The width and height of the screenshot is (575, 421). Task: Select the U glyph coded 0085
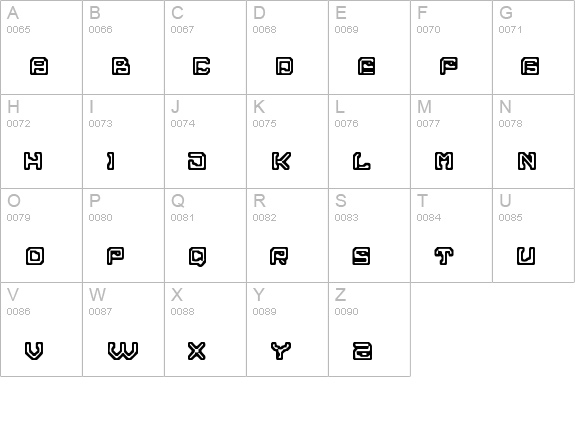[526, 256]
